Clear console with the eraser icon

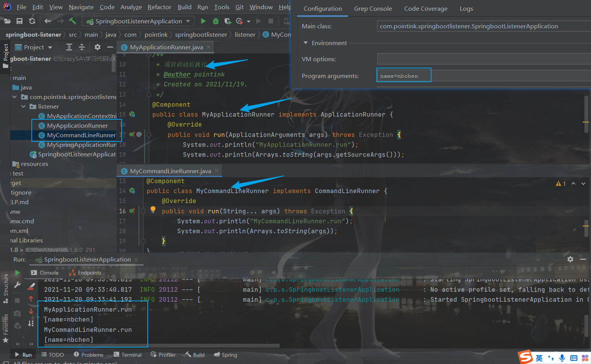[x=31, y=286]
